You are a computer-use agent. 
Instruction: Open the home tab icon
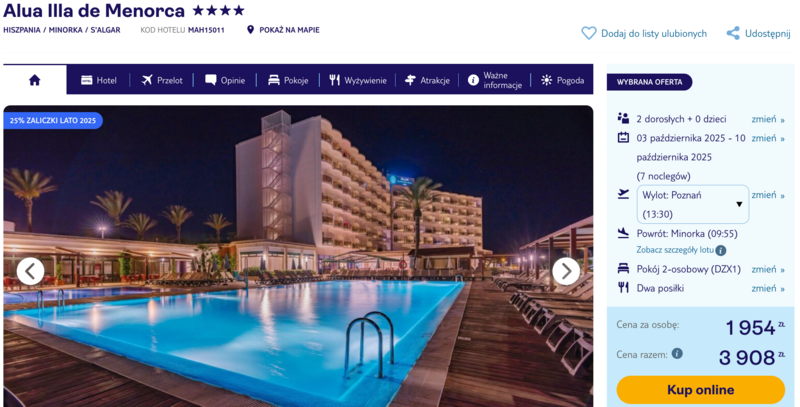pyautogui.click(x=35, y=80)
